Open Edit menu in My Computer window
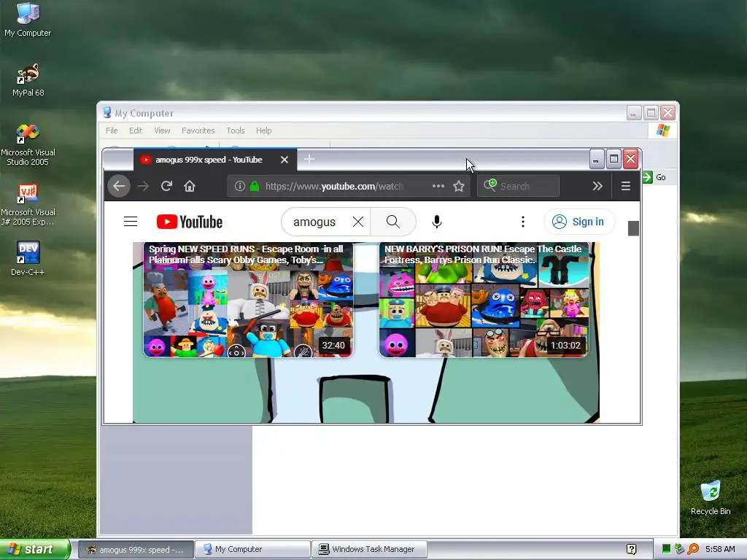The image size is (747, 560). [x=136, y=131]
